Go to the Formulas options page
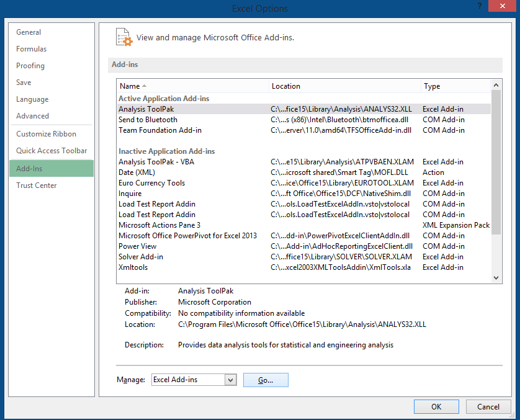 [x=31, y=48]
